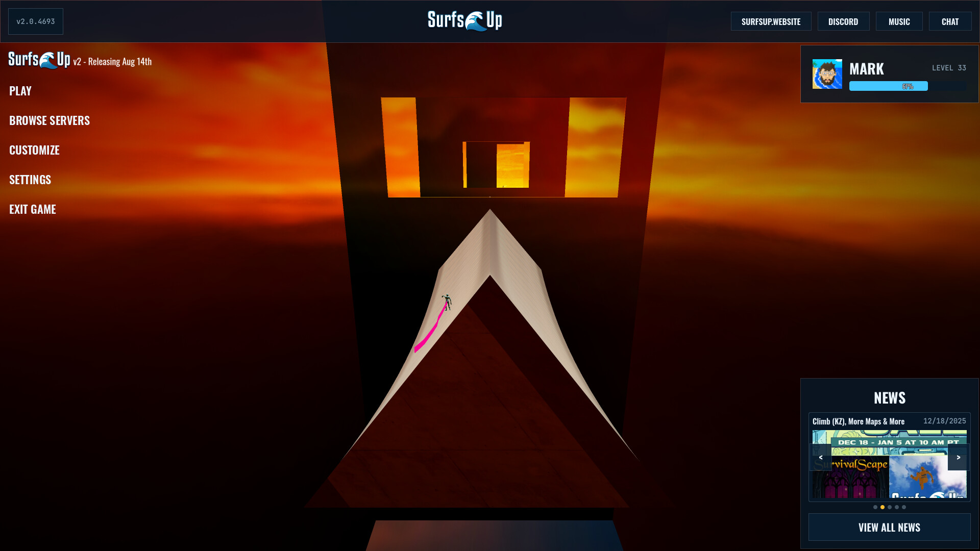The image size is (980, 551).
Task: Select the middle news carousel dot
Action: pos(890,507)
